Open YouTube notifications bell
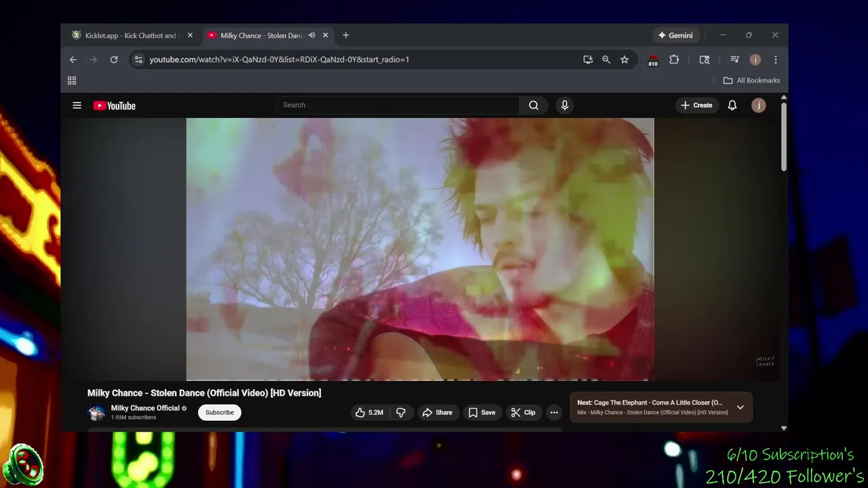The width and height of the screenshot is (868, 488). [732, 105]
